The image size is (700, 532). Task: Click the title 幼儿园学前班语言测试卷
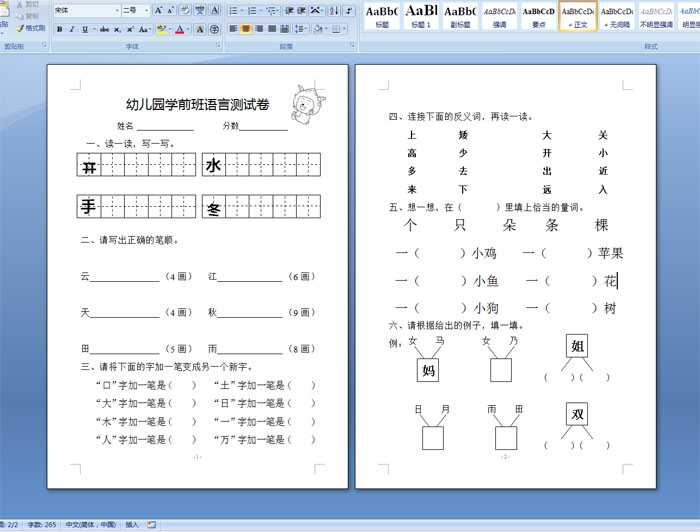pyautogui.click(x=198, y=105)
